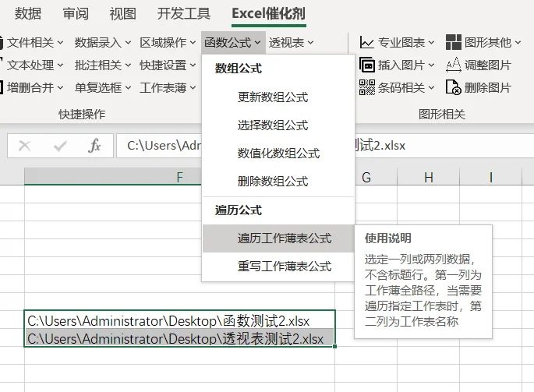The image size is (534, 392).
Task: Select column H header
Action: click(x=429, y=177)
